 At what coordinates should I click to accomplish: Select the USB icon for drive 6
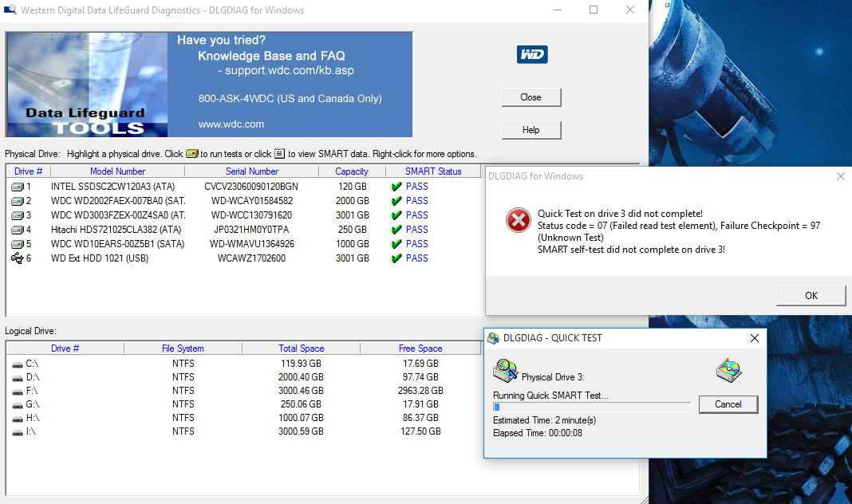(18, 258)
